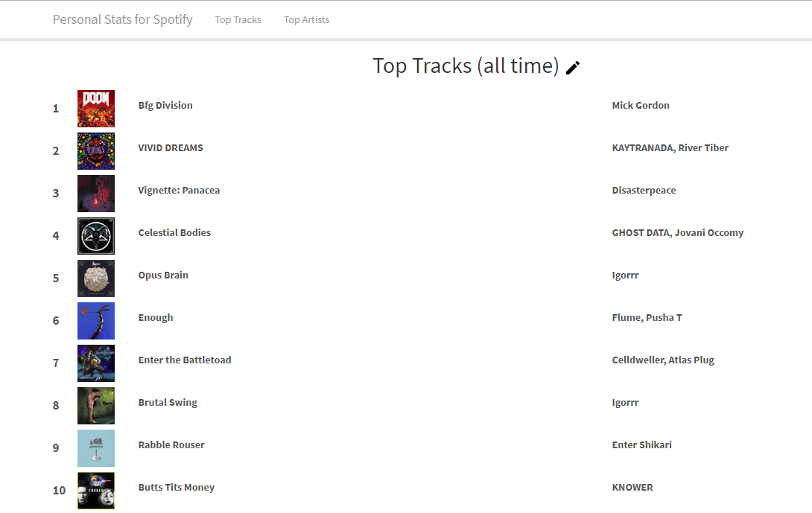Go to Personal Stats for Spotify home

(x=123, y=19)
